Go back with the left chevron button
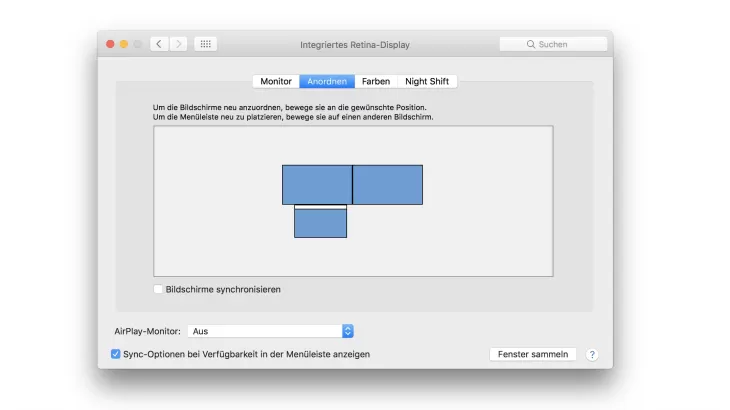The width and height of the screenshot is (730, 410). tap(159, 44)
